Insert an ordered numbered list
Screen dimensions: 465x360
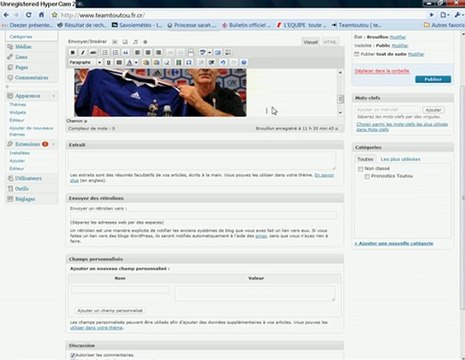(115, 52)
